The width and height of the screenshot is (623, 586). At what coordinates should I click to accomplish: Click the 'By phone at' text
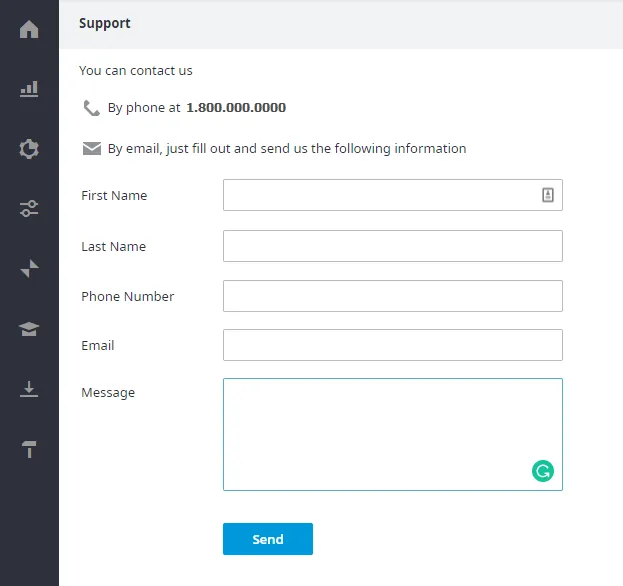(144, 108)
